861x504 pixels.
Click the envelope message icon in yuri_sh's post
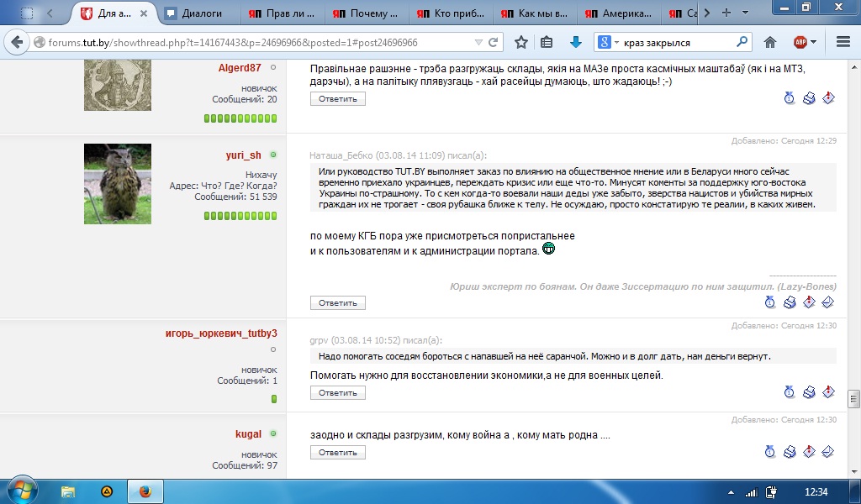tap(827, 302)
